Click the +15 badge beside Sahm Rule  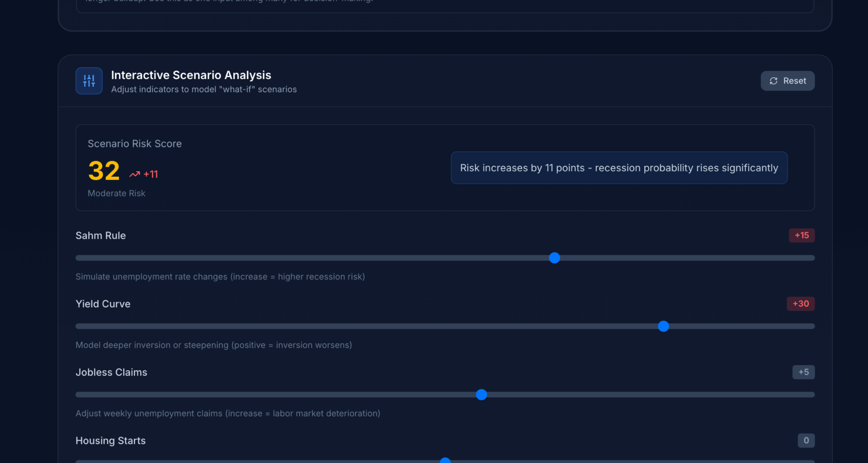802,235
